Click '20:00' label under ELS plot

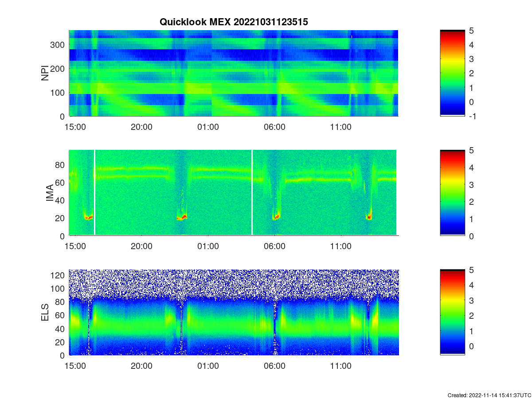click(x=142, y=366)
